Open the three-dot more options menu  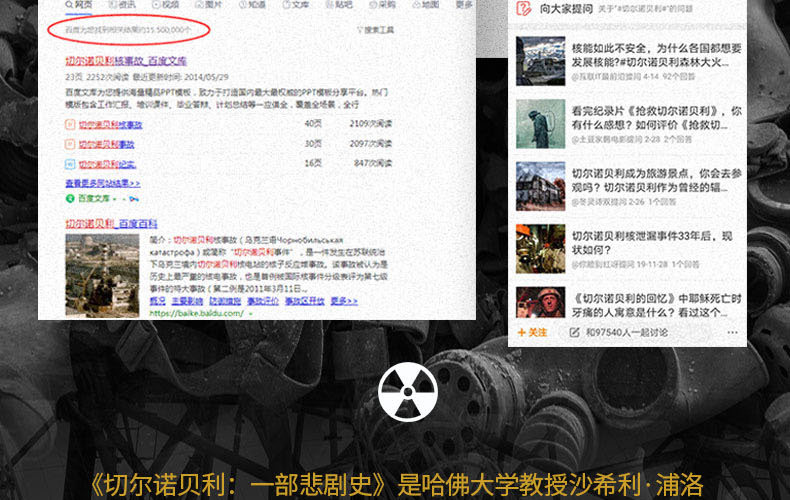(732, 333)
